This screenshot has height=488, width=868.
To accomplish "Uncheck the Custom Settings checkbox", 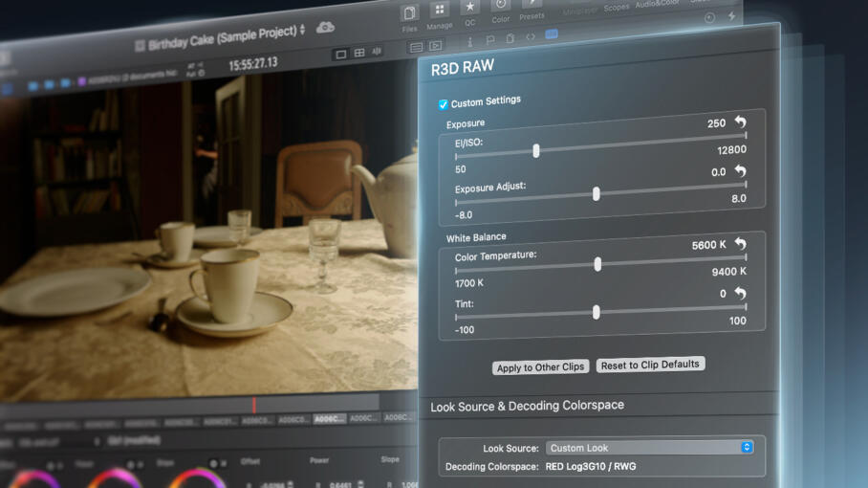I will pyautogui.click(x=443, y=104).
